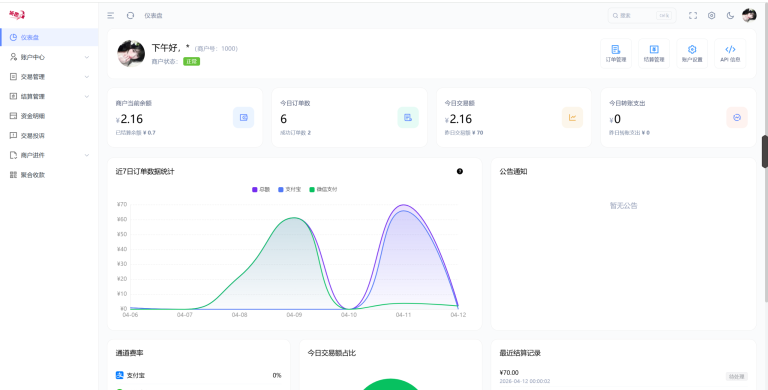Click the 最近结算记录 panel title

[520, 353]
